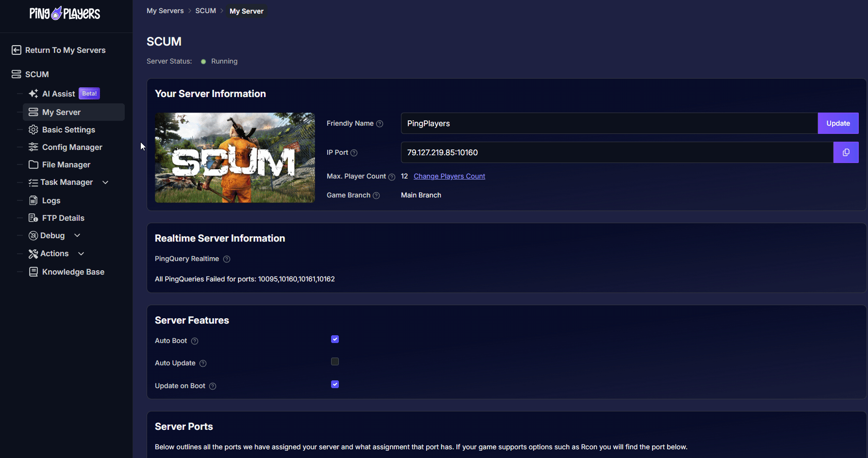Expand the Actions submenu chevron
This screenshot has width=868, height=458.
[81, 253]
